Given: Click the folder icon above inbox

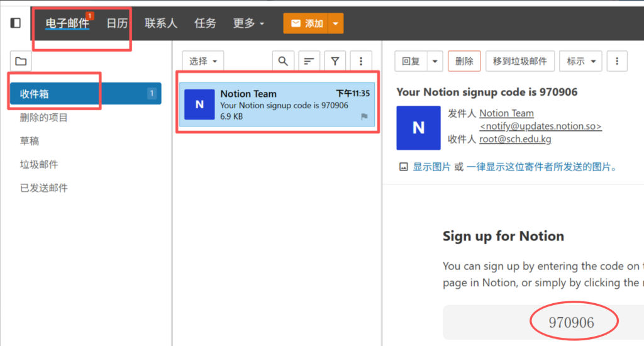Looking at the screenshot, I should [21, 61].
